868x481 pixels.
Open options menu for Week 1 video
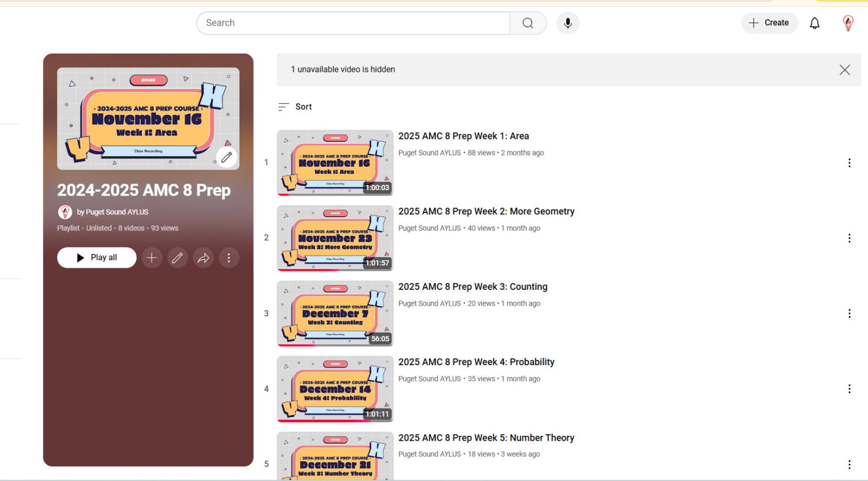[x=849, y=163]
